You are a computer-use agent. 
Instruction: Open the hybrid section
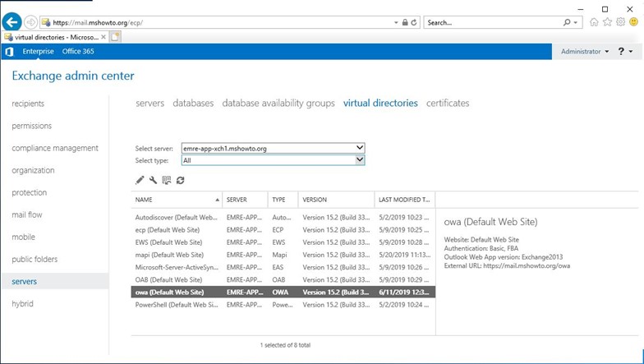pos(22,304)
